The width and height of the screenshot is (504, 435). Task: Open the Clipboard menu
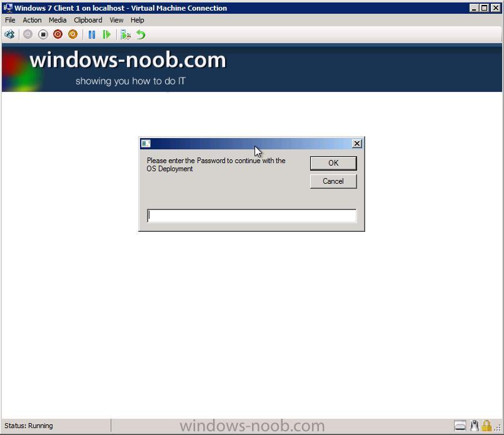tap(88, 20)
